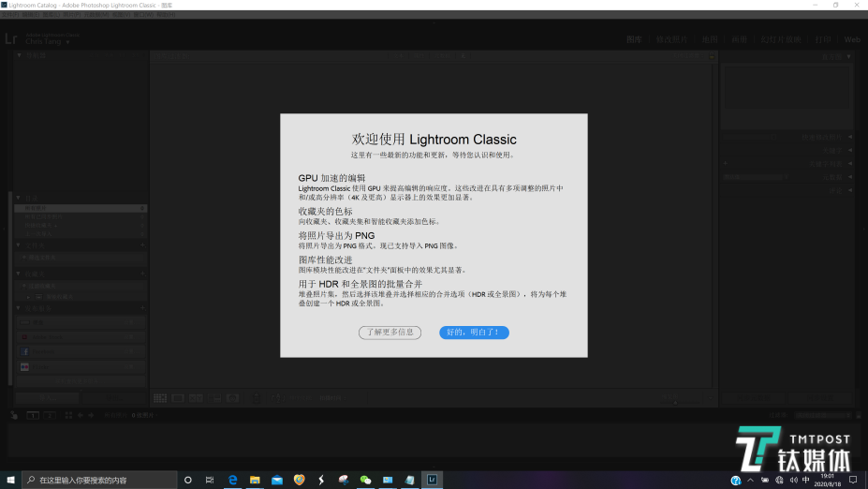Click Windows Start button
868x489 pixels.
10,480
